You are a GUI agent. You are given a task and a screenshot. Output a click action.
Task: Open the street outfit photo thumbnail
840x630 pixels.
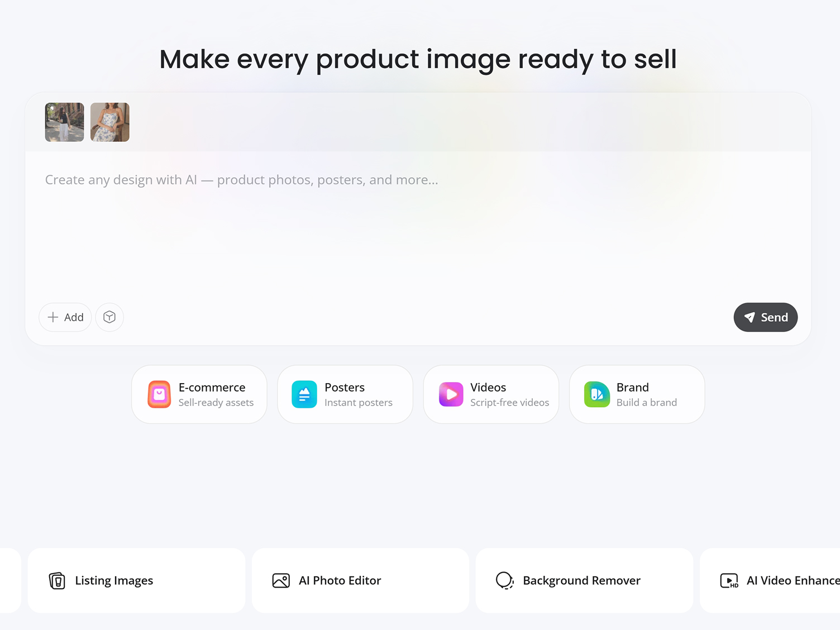point(65,122)
